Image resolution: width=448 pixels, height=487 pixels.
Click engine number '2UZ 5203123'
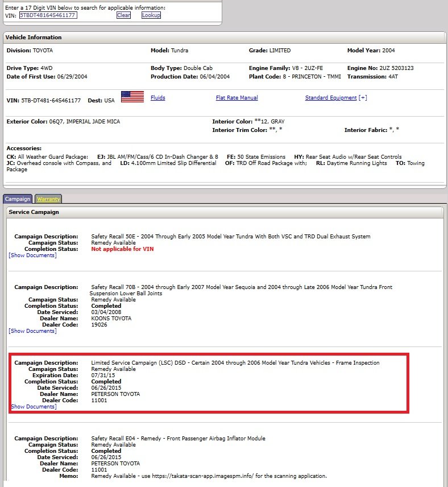pyautogui.click(x=396, y=68)
